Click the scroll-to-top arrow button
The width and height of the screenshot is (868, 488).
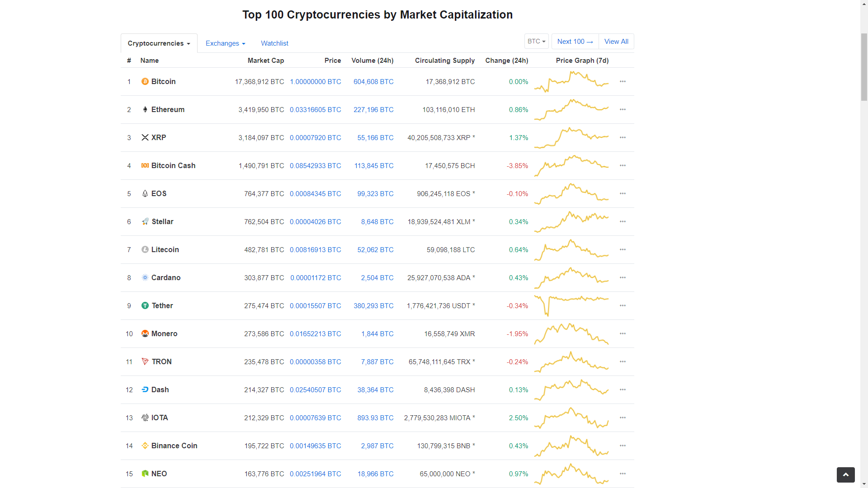click(x=845, y=475)
